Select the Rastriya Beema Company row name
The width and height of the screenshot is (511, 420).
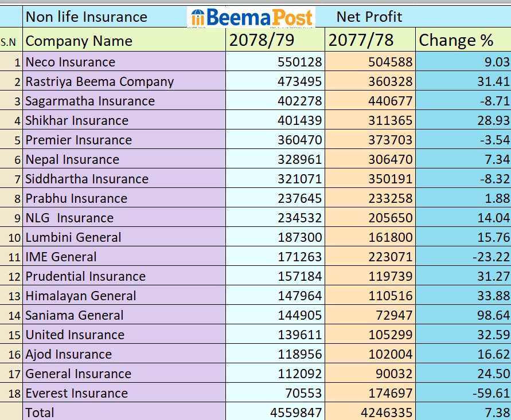(x=100, y=81)
